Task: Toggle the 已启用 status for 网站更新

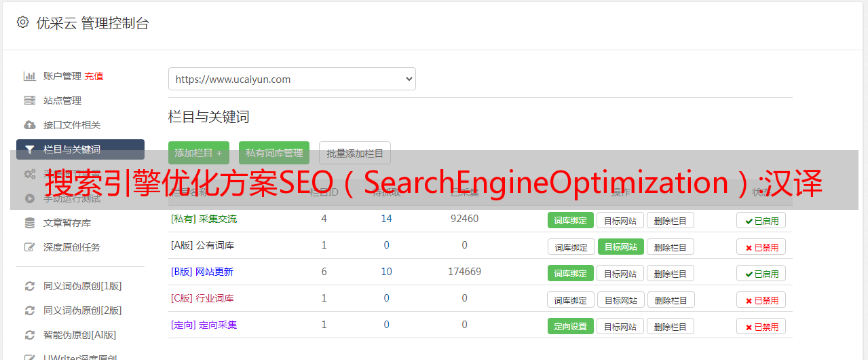Action: pos(761,273)
